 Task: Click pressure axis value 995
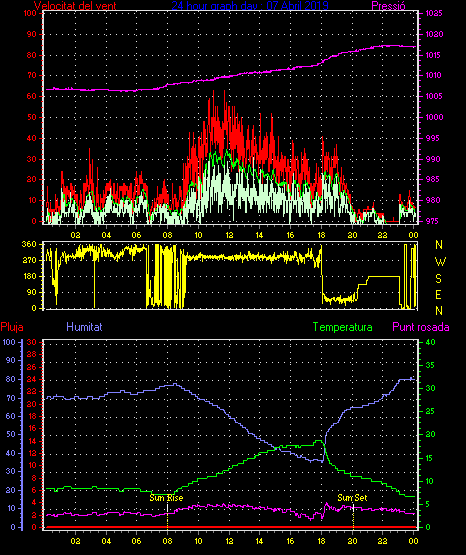click(x=432, y=138)
